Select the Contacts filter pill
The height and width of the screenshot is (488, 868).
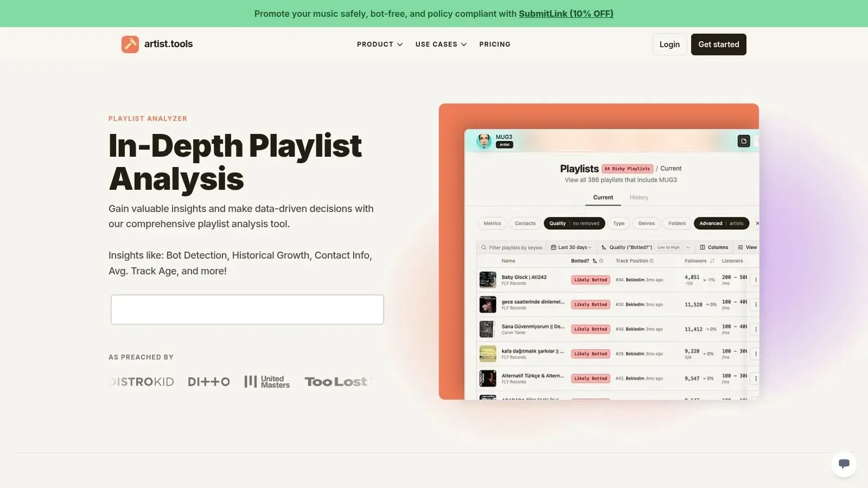[x=525, y=223]
